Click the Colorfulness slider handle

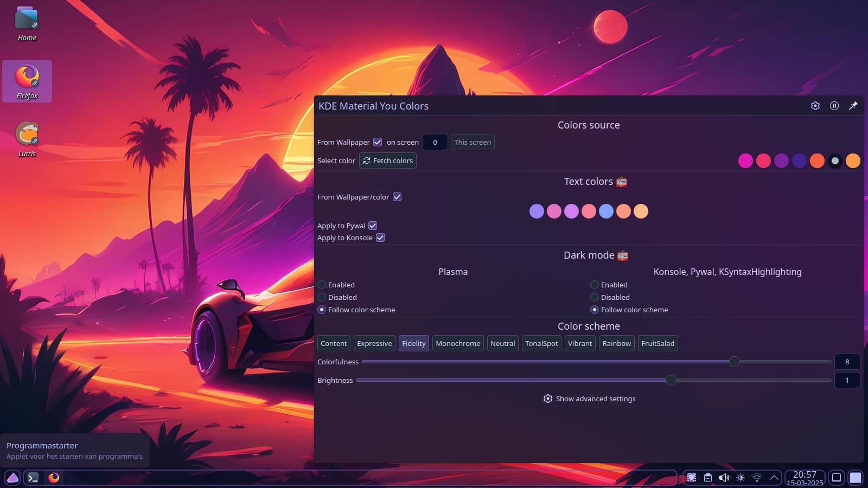[x=735, y=362]
